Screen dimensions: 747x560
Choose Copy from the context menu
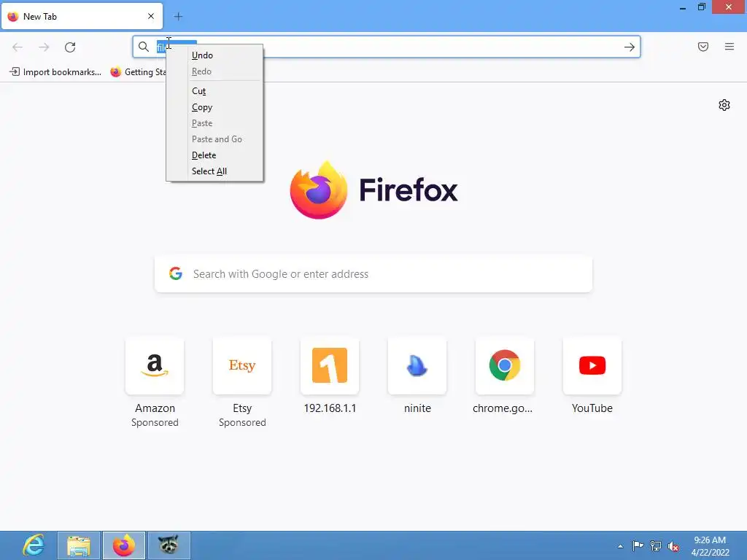click(x=214, y=107)
